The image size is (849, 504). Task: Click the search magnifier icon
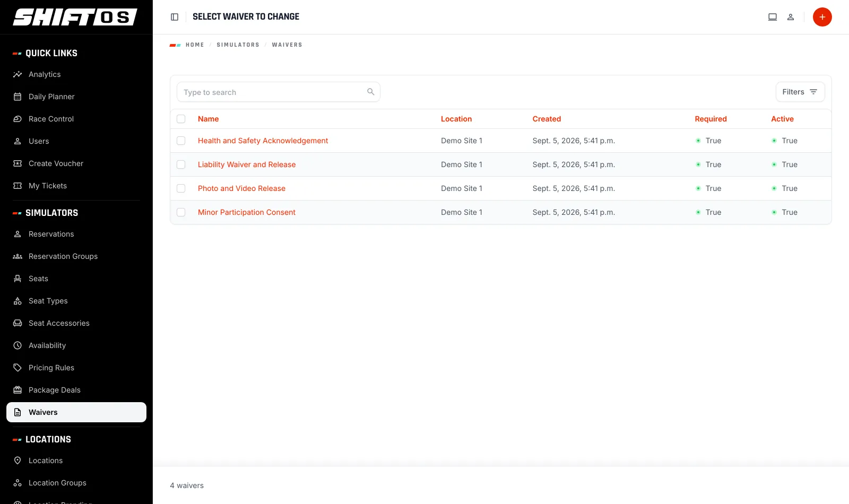tap(371, 92)
